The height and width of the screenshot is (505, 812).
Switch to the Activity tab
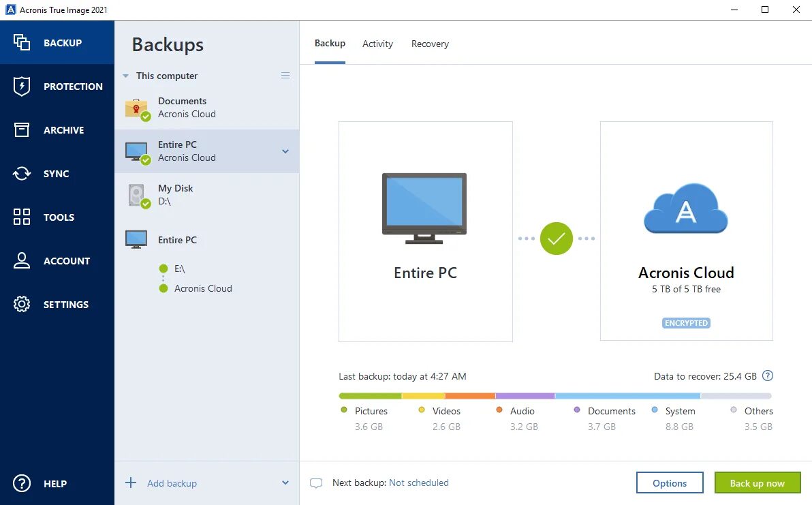click(377, 44)
